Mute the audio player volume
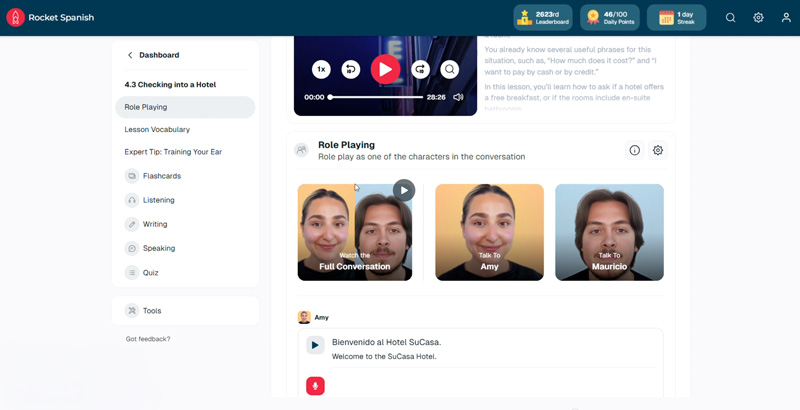800x410 pixels. coord(458,97)
